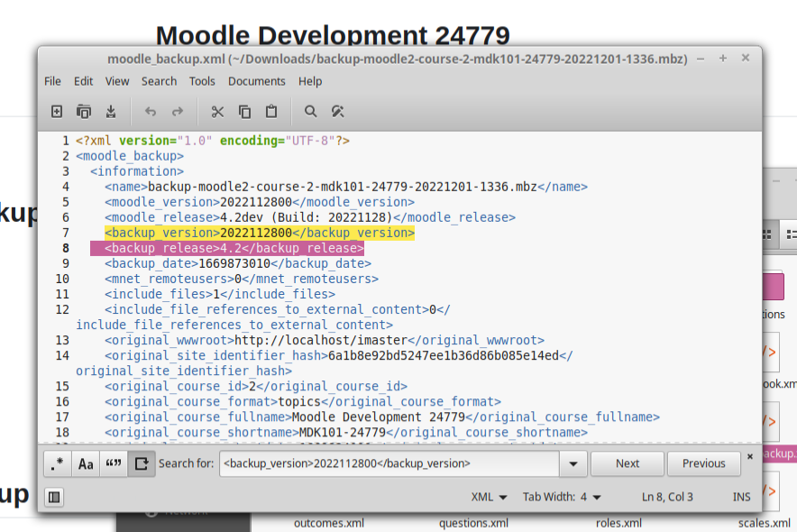The width and height of the screenshot is (797, 532).
Task: Click the moodle_version line 5
Action: click(x=260, y=202)
